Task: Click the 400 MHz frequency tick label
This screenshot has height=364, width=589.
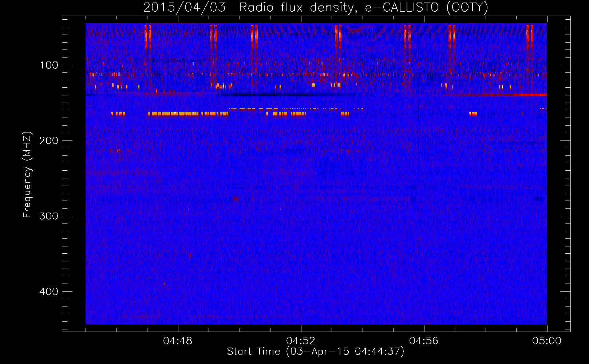Action: click(49, 292)
